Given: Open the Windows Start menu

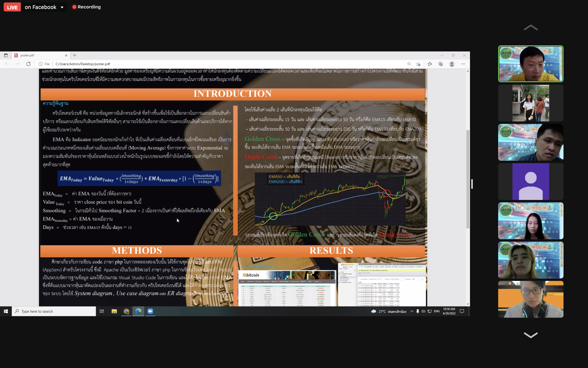Looking at the screenshot, I should click(6, 311).
